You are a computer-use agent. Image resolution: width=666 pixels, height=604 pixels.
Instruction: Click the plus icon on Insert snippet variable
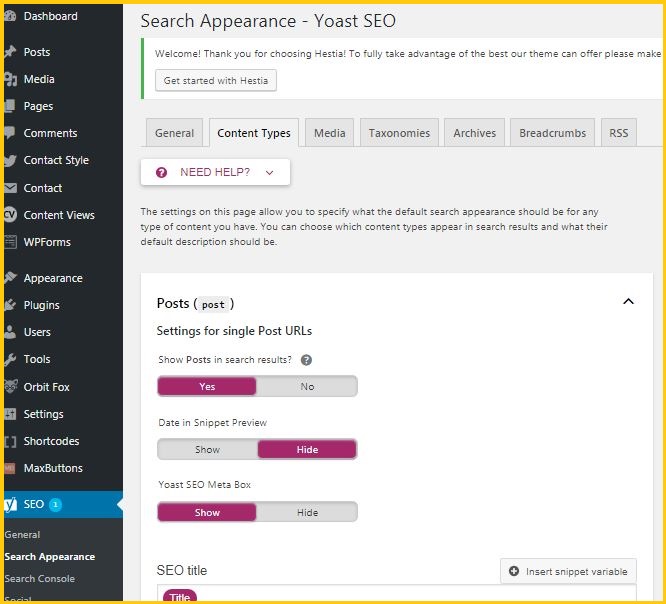point(514,571)
